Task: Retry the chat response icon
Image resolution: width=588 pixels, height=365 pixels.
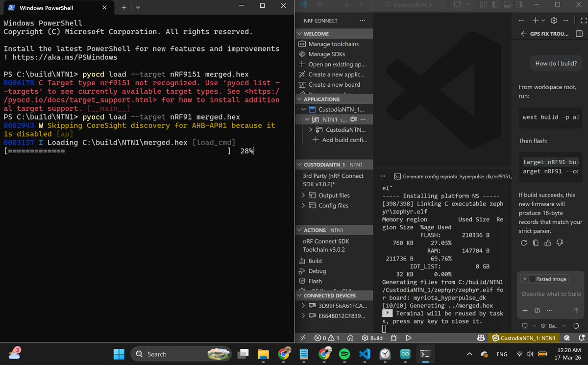Action: click(524, 243)
